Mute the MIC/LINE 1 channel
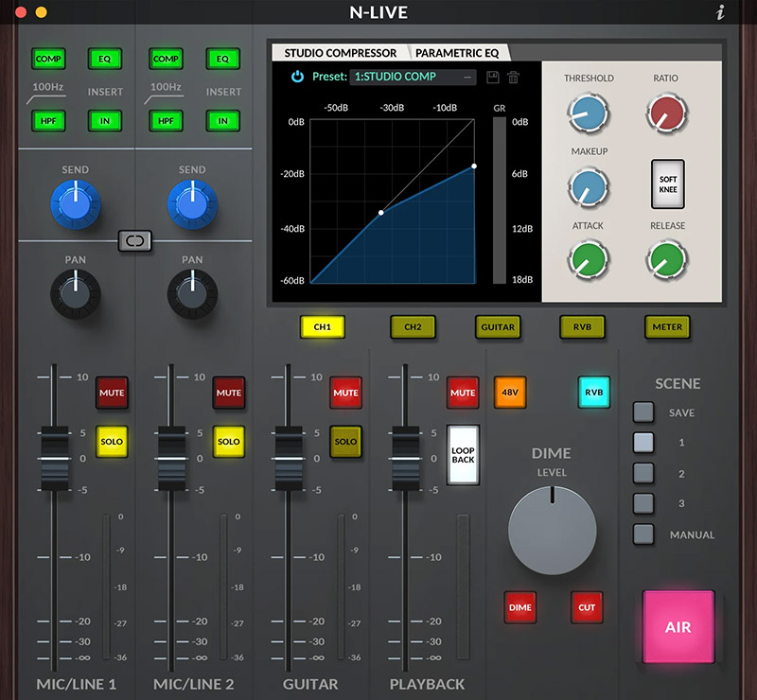757x700 pixels. pyautogui.click(x=111, y=392)
